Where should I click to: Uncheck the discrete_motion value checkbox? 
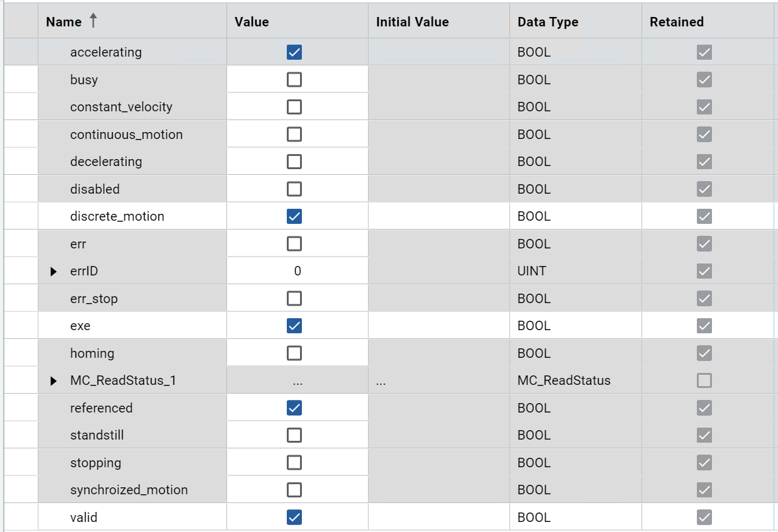[x=294, y=216]
